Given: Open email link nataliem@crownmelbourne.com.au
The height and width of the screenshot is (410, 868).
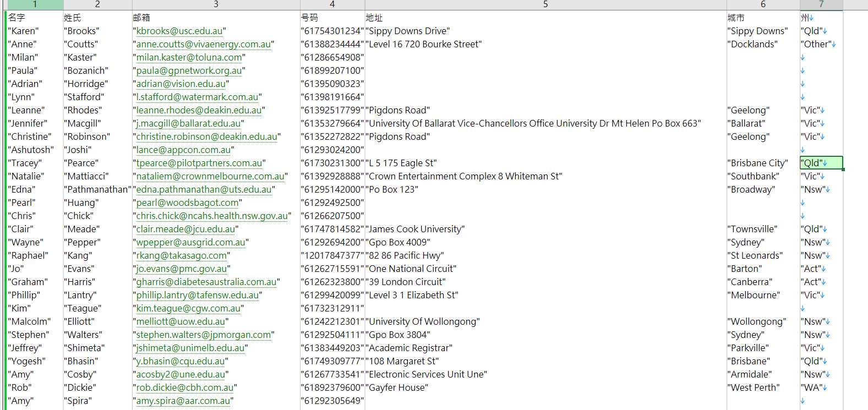Looking at the screenshot, I should tap(210, 176).
